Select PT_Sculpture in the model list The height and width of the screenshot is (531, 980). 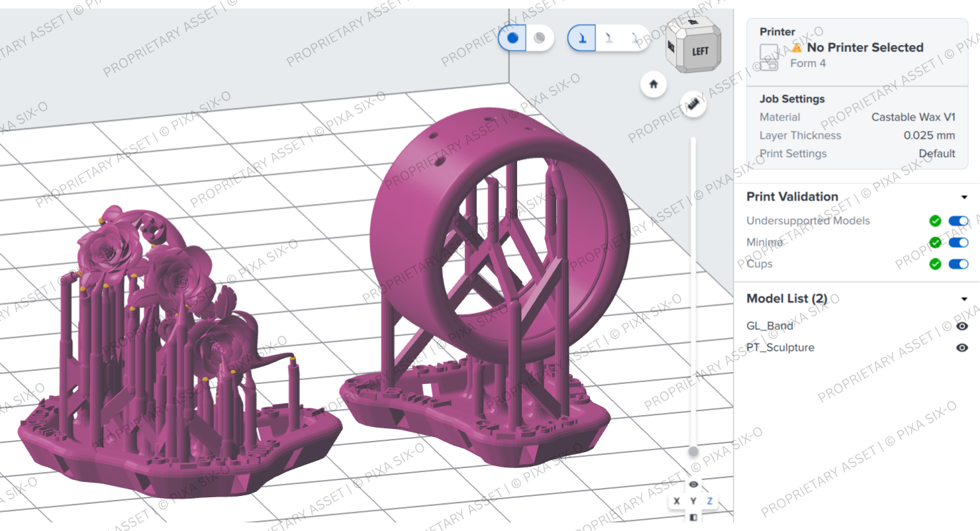780,348
